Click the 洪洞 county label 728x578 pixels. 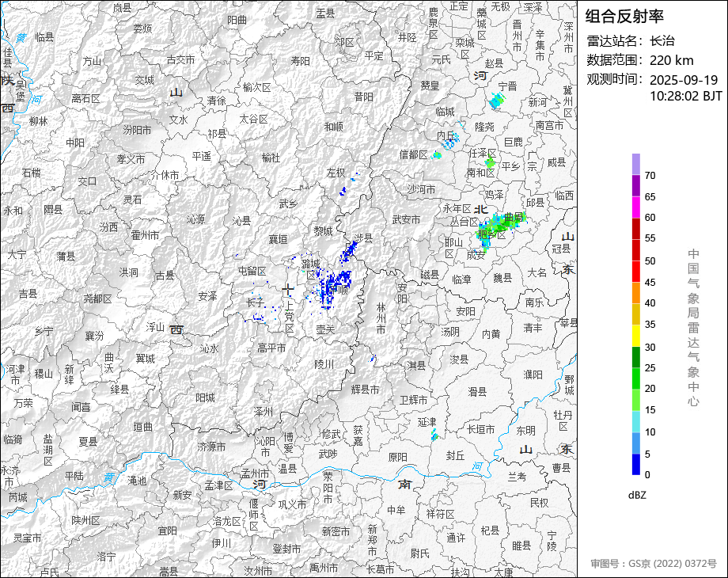[129, 272]
